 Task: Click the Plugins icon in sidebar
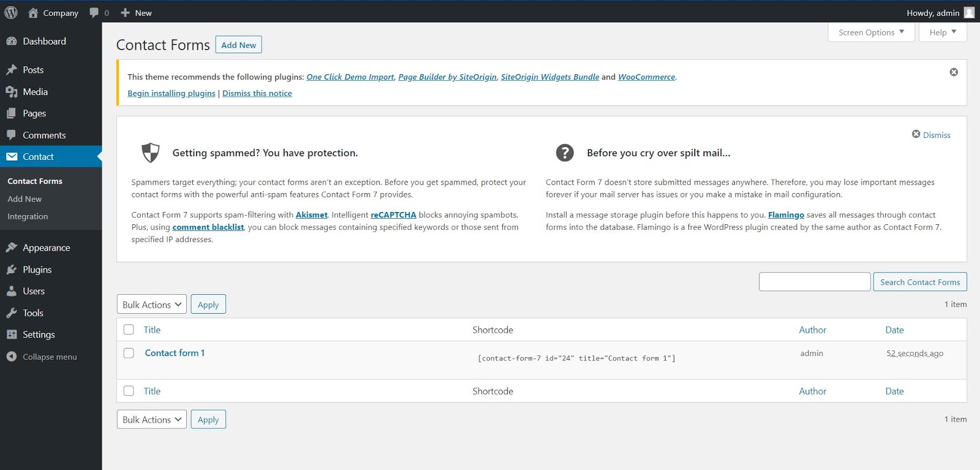tap(11, 270)
